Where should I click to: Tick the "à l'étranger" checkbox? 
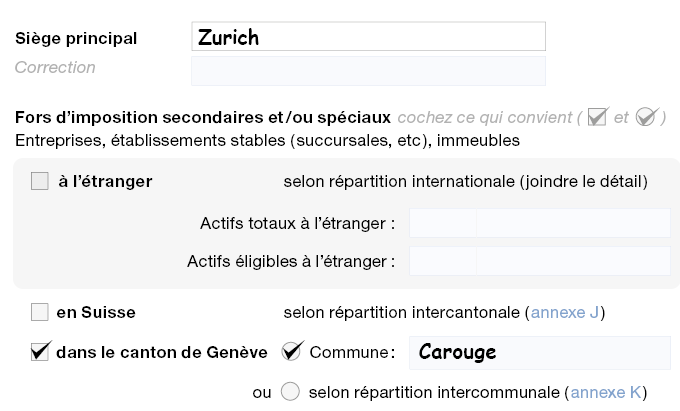(x=40, y=182)
